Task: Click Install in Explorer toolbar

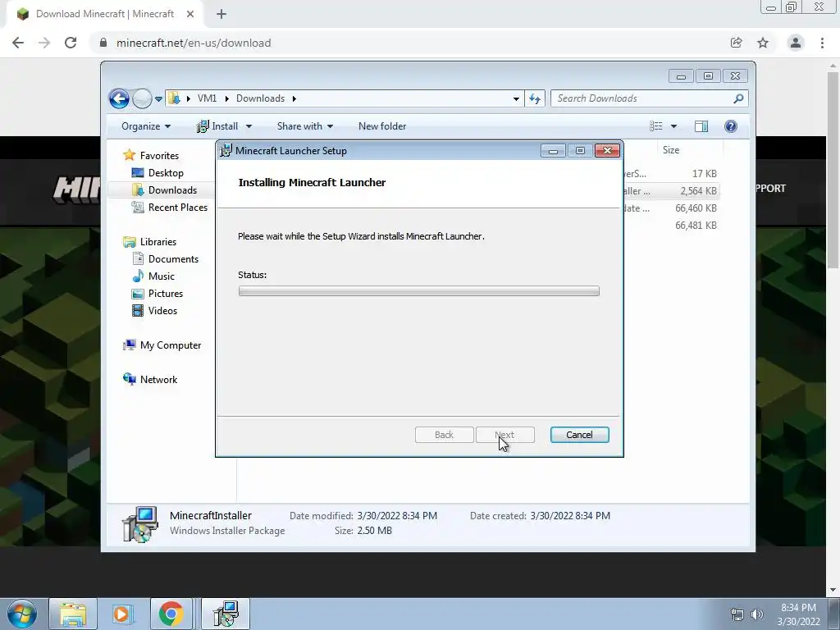Action: point(217,126)
